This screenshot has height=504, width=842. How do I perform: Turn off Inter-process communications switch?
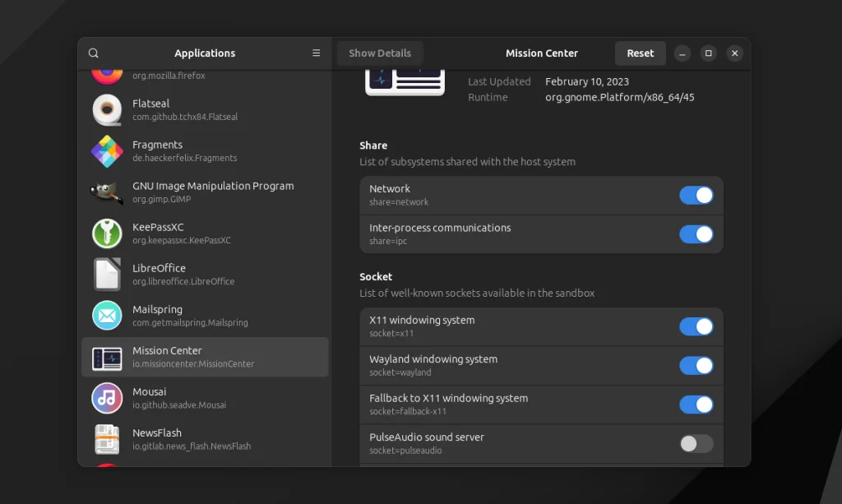point(696,234)
